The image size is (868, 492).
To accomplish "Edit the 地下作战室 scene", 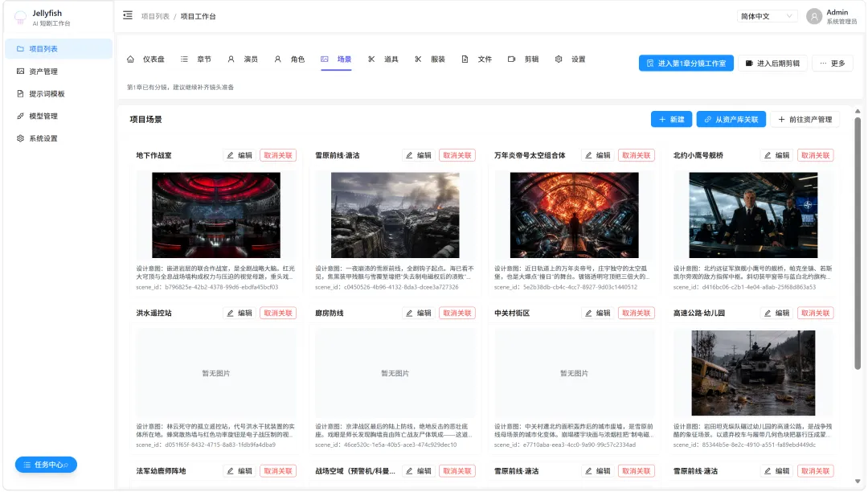I will (x=240, y=155).
